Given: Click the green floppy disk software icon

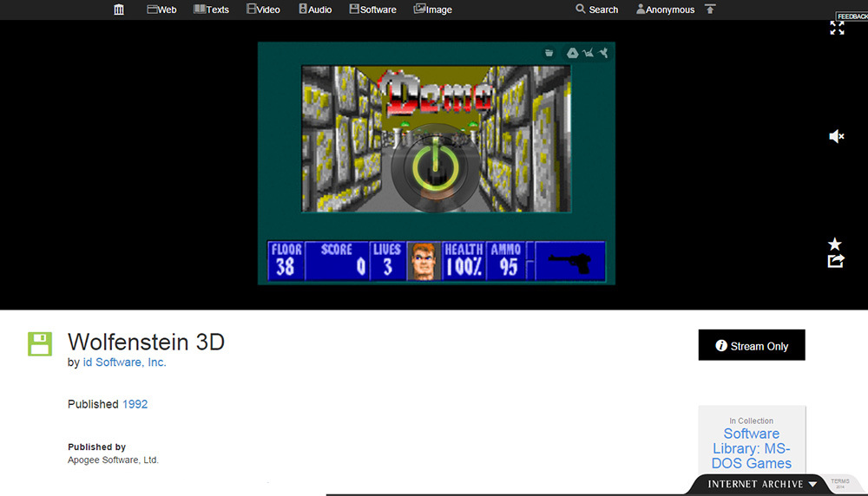Looking at the screenshot, I should point(40,344).
